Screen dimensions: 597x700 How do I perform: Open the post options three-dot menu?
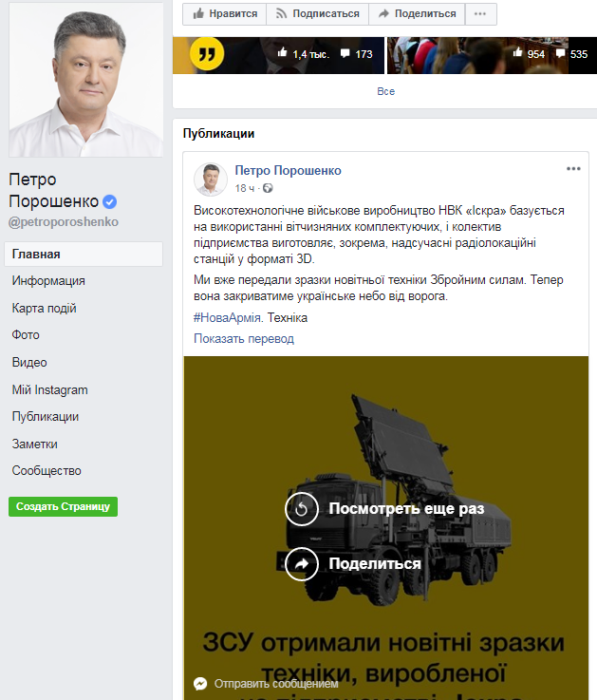click(573, 169)
